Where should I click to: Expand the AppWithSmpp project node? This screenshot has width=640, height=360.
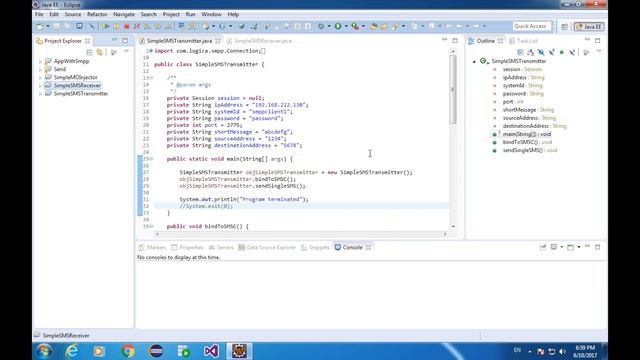40,61
